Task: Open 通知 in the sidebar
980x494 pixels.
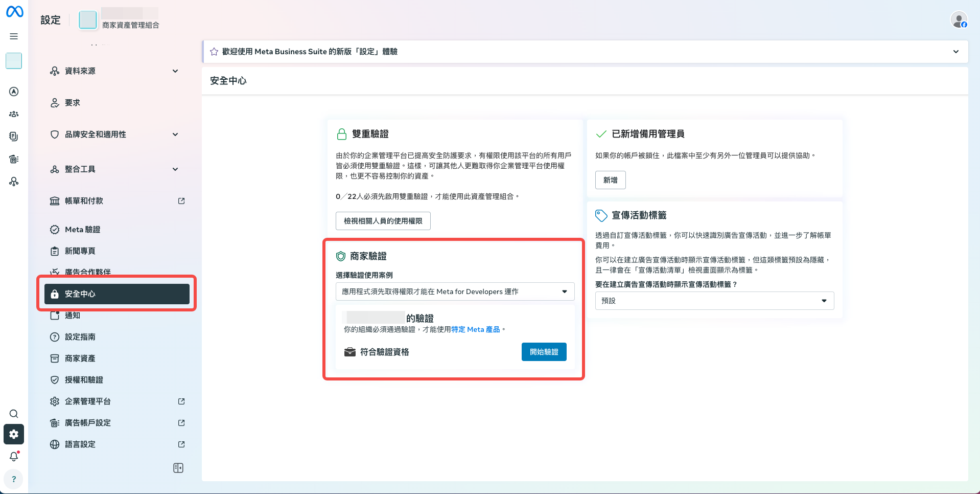Action: (116, 316)
